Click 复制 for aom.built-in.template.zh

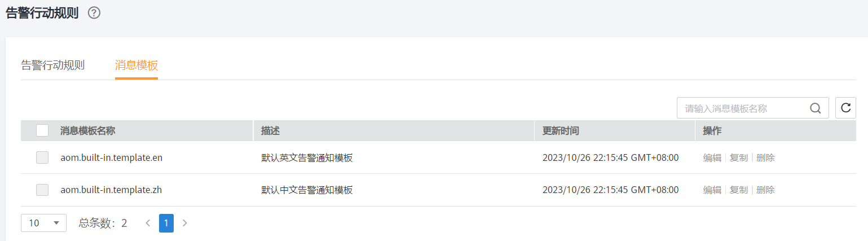(x=739, y=190)
